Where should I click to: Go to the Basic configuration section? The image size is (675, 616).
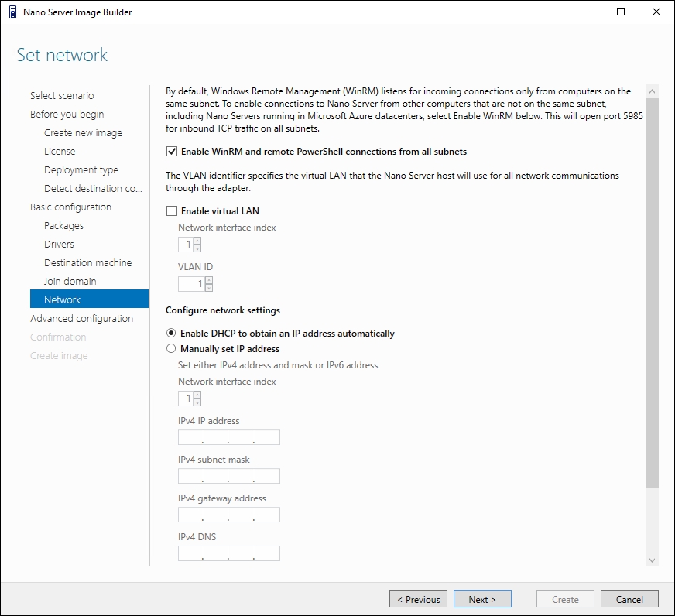[70, 207]
